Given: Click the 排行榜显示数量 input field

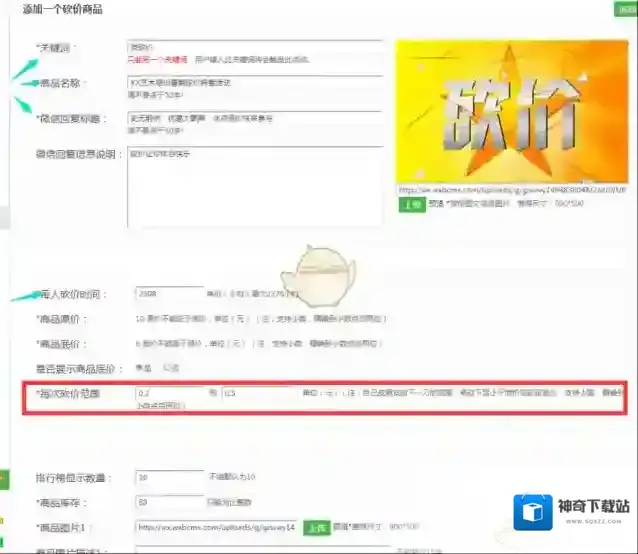Looking at the screenshot, I should coord(169,478).
